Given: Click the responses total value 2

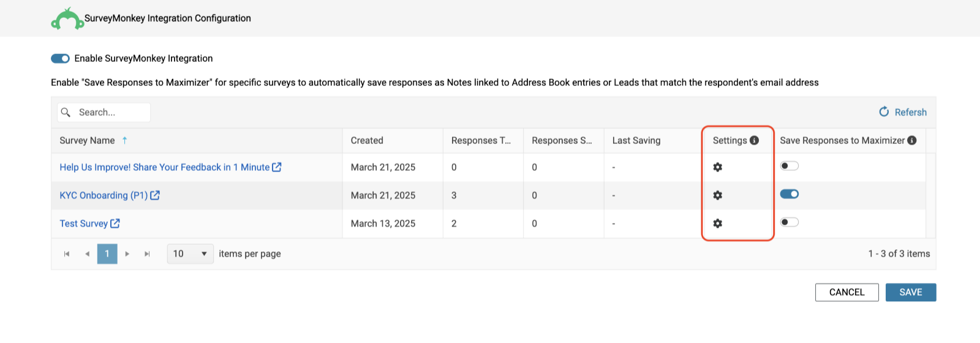Looking at the screenshot, I should tap(454, 224).
